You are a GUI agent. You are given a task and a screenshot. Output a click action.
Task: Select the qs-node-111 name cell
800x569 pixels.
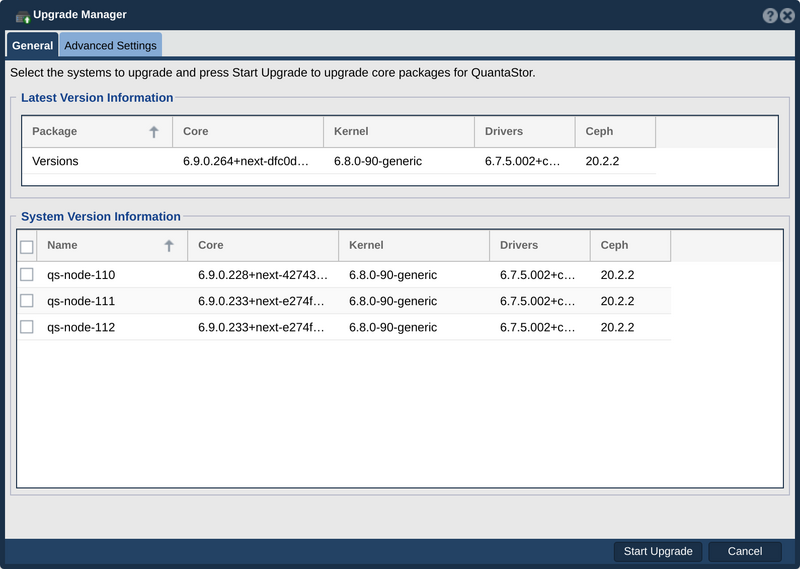coord(81,301)
